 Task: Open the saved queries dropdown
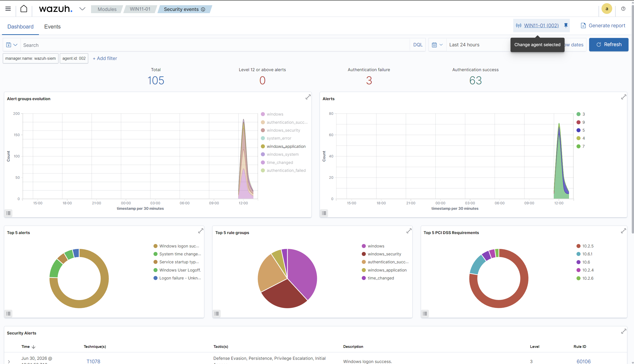(x=12, y=45)
